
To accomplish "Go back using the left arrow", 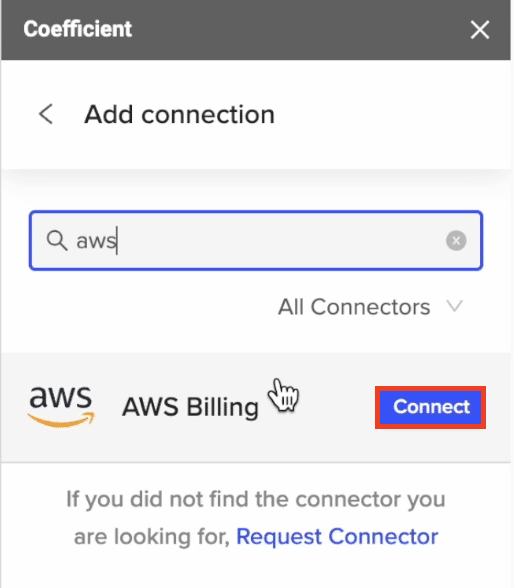I will point(46,114).
